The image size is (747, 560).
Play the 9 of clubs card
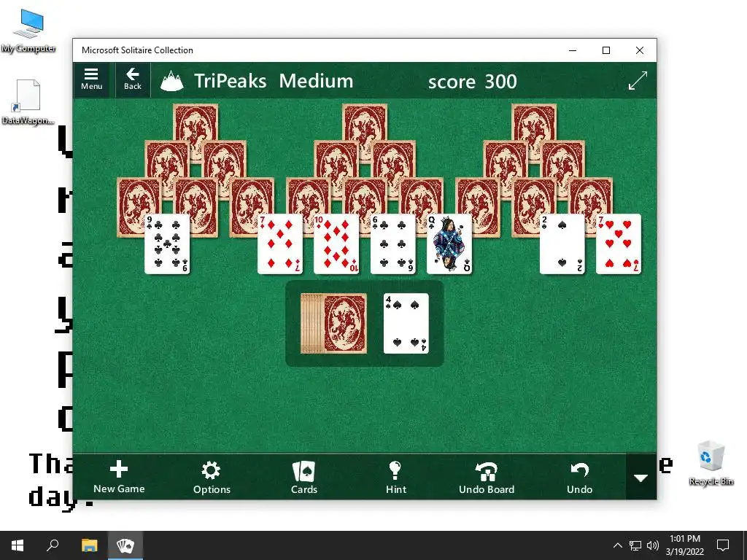coord(167,244)
